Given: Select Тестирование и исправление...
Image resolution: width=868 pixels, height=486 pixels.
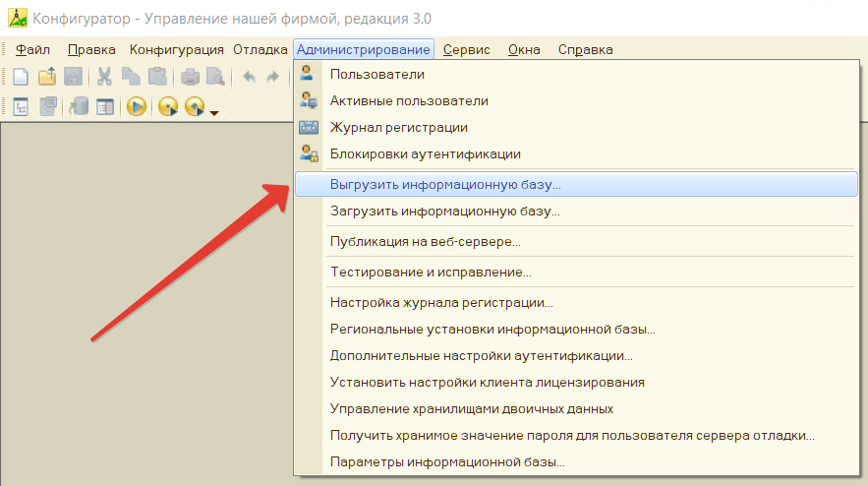Looking at the screenshot, I should (576, 273).
